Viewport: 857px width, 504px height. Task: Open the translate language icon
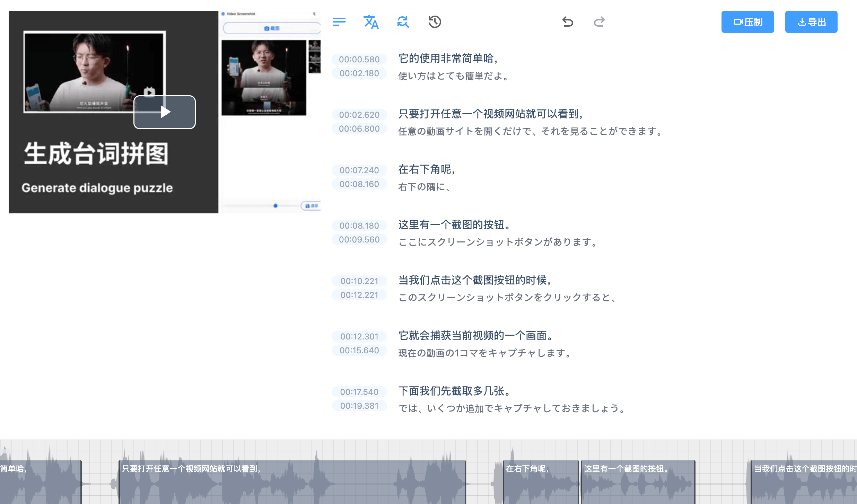click(371, 22)
